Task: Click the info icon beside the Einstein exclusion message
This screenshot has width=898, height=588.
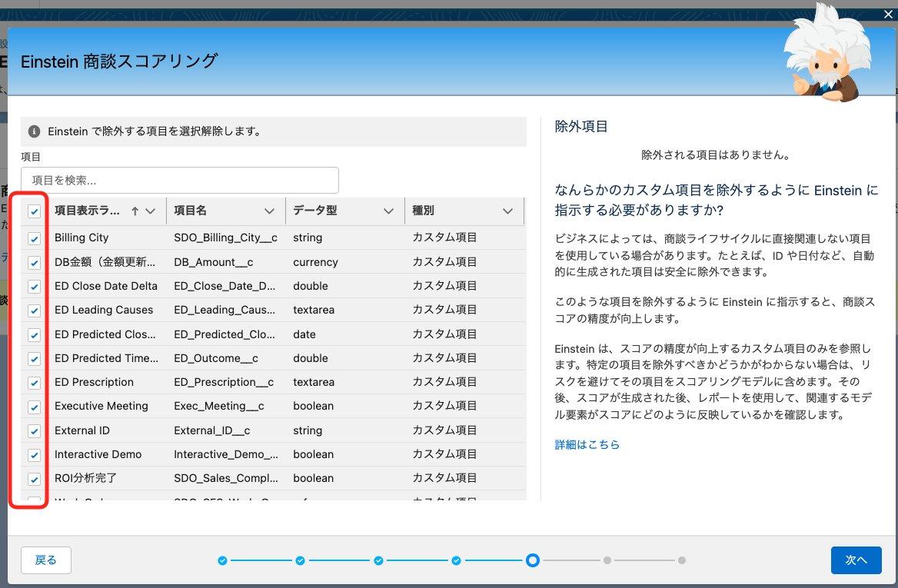Action: pos(35,131)
